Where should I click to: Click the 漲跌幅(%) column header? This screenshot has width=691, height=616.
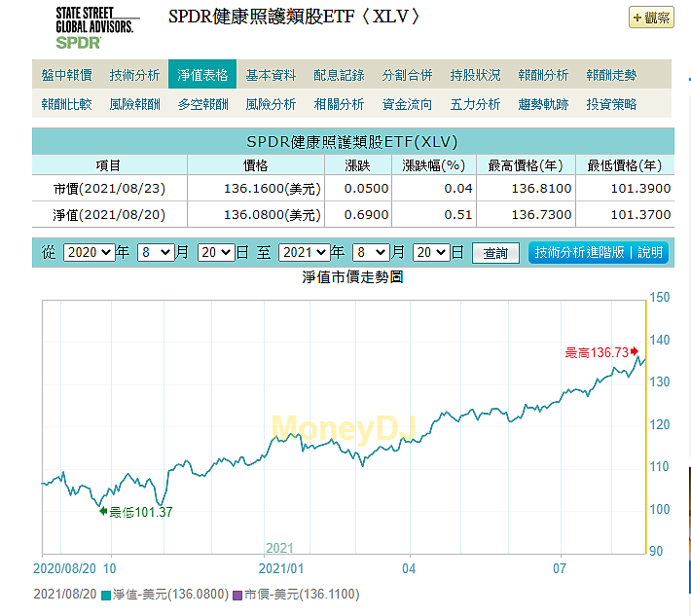[x=434, y=165]
